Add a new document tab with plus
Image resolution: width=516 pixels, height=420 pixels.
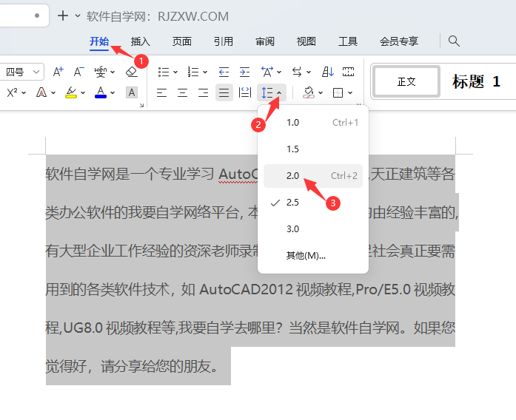click(62, 16)
